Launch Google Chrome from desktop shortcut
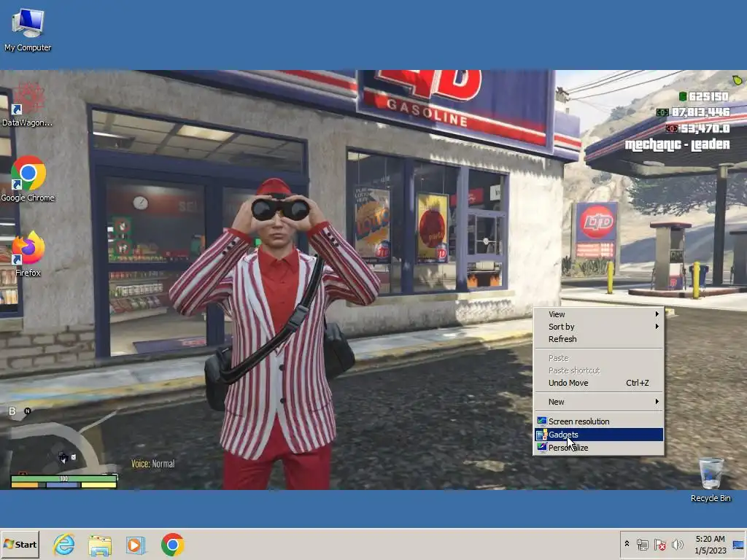Viewport: 747px width, 560px height. [28, 179]
